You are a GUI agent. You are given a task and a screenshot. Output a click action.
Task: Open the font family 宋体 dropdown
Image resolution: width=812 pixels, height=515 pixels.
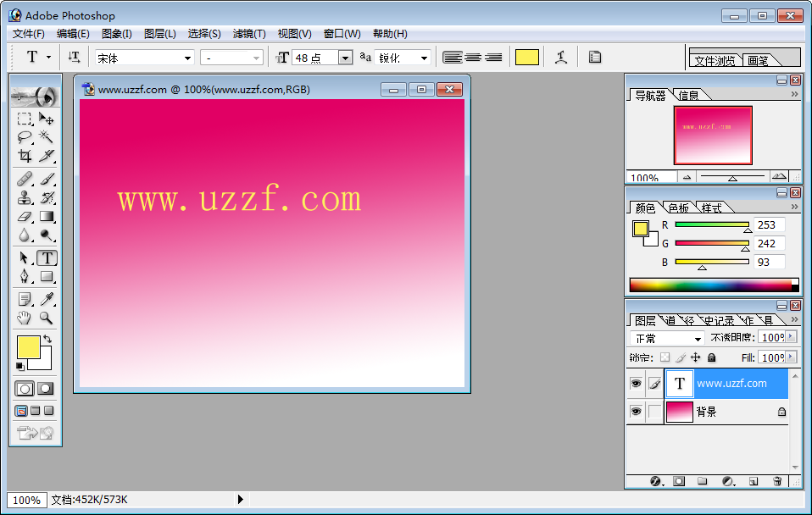[187, 58]
